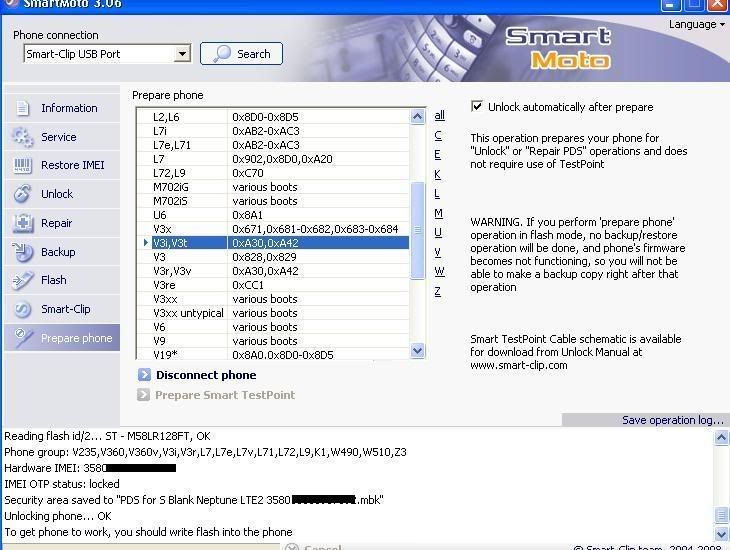Open the Repair section

coord(62,223)
